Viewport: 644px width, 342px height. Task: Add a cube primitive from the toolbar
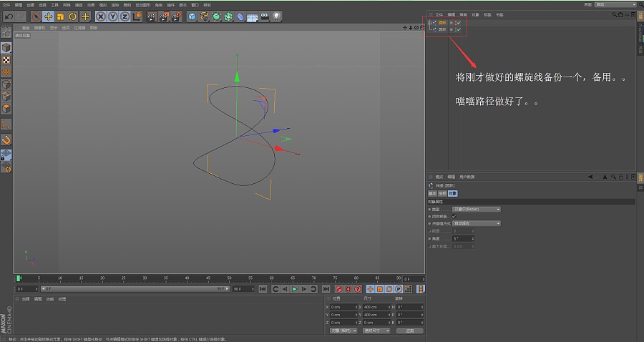pos(192,16)
